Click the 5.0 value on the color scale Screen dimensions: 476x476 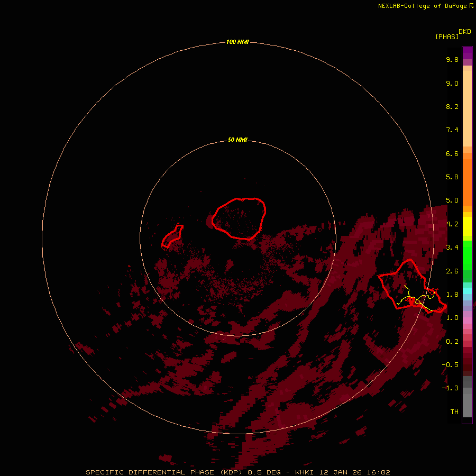(x=452, y=200)
